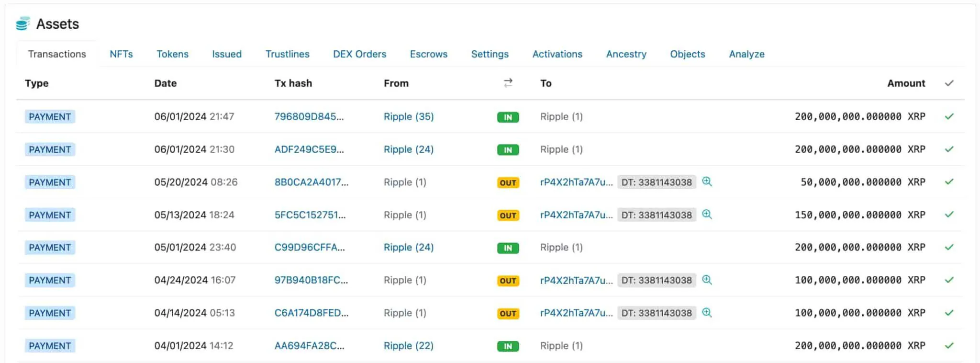Click the OUT badge on the 04/14/2024 row

click(508, 314)
